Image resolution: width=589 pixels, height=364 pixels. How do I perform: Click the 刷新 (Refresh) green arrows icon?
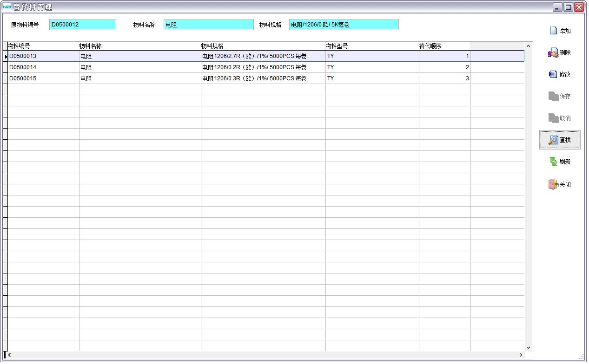(x=553, y=162)
